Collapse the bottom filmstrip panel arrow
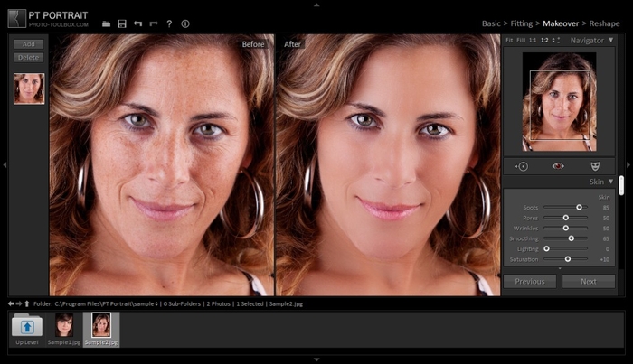The height and width of the screenshot is (364, 633). [x=316, y=359]
